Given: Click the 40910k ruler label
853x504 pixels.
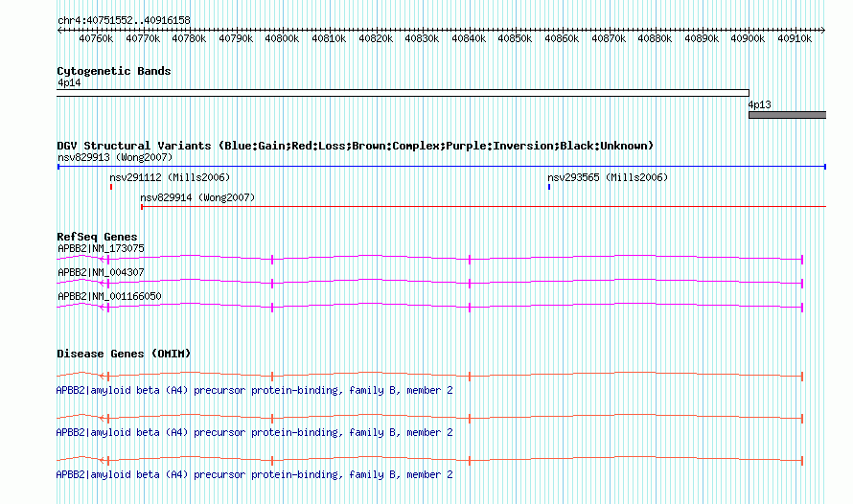Looking at the screenshot, I should coord(795,38).
